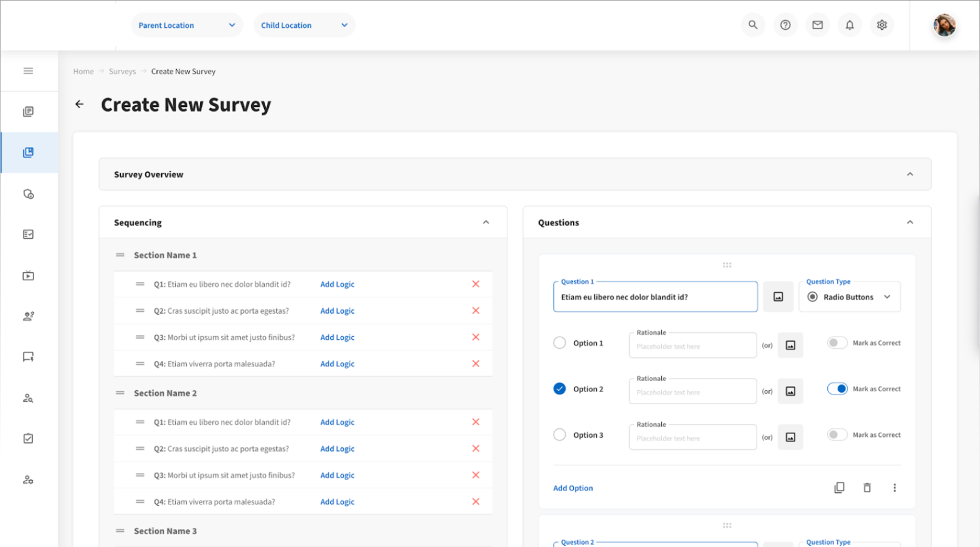
Task: Open the settings gear icon
Action: (x=882, y=25)
